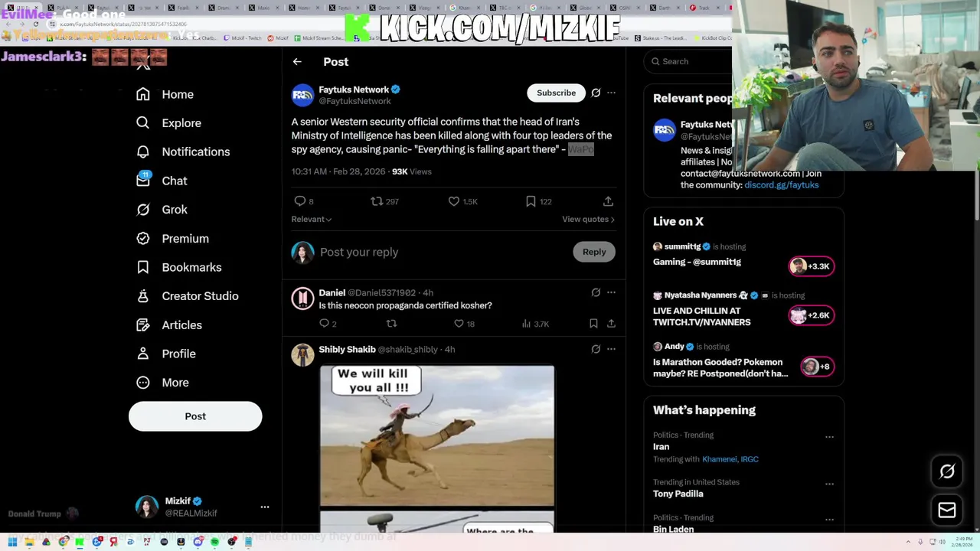This screenshot has width=980, height=551.
Task: Click the Shibly Shakib username
Action: [347, 350]
